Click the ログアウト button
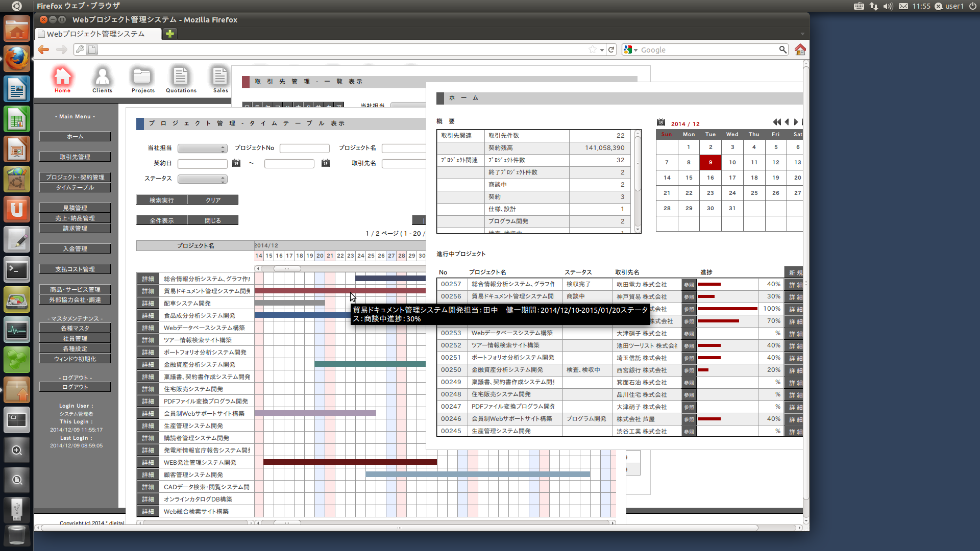980x551 pixels. click(x=75, y=387)
